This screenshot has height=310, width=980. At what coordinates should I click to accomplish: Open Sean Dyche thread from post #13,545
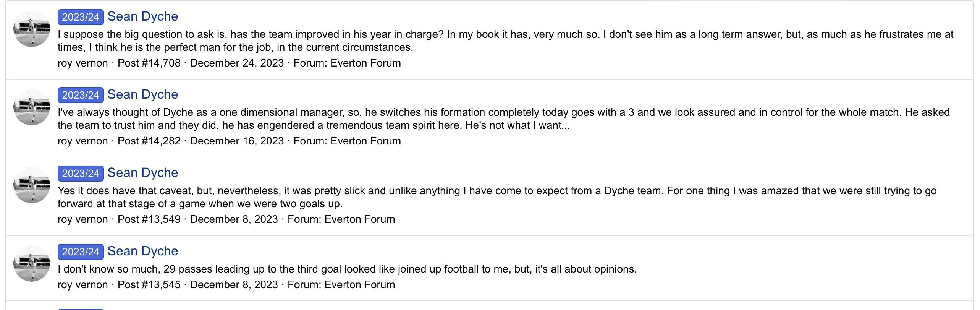click(142, 251)
